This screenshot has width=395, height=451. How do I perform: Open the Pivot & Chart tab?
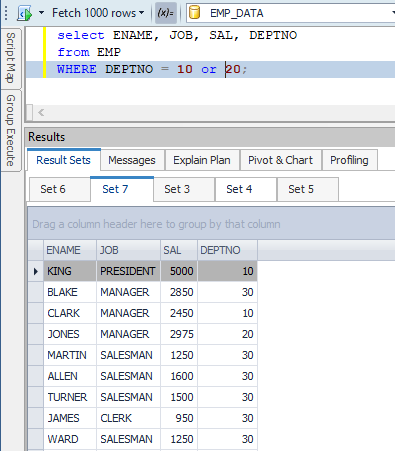pos(281,160)
